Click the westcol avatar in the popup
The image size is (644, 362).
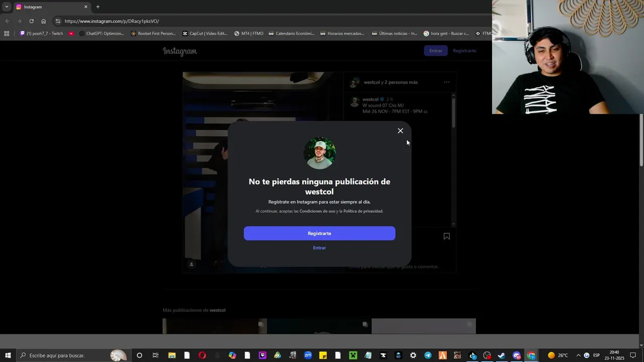pyautogui.click(x=319, y=153)
